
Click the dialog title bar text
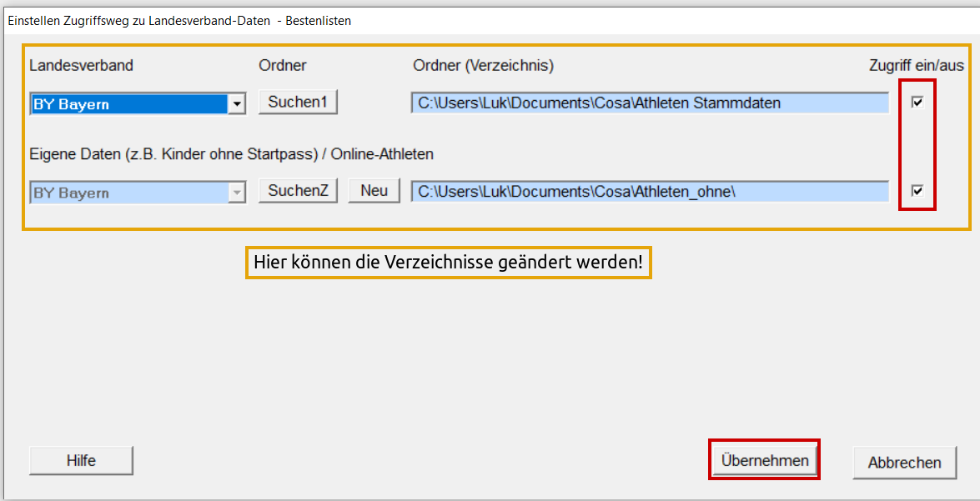pos(179,21)
